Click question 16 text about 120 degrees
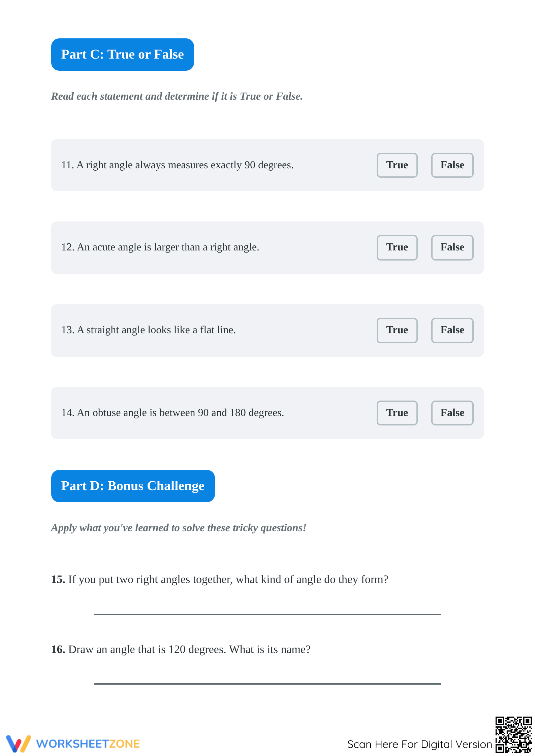535x756 pixels. (x=181, y=649)
